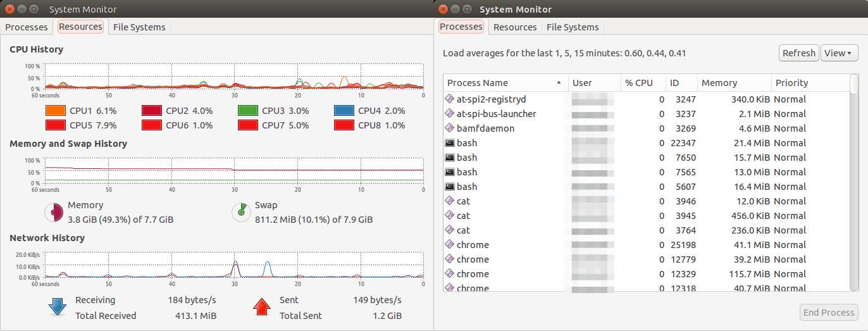Click the Refresh button
This screenshot has width=868, height=331.
click(799, 53)
